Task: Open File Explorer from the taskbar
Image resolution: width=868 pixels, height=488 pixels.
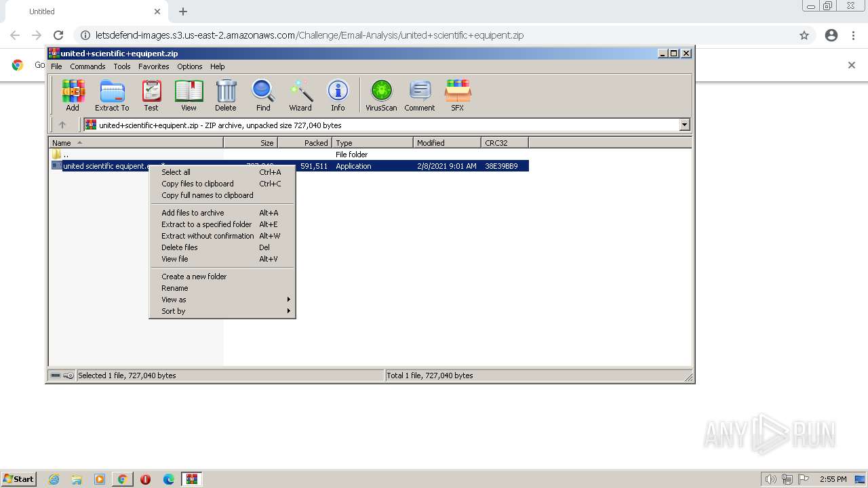Action: pos(77,479)
